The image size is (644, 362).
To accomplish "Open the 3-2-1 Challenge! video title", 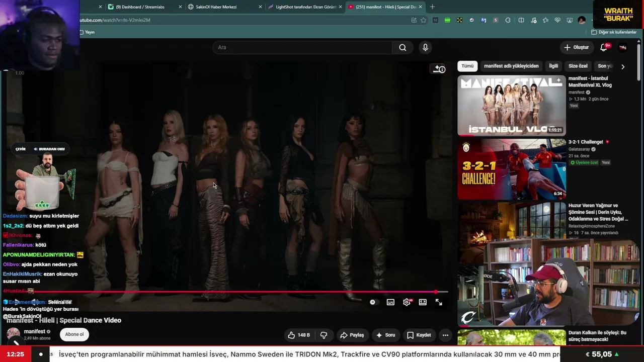I will (x=586, y=142).
